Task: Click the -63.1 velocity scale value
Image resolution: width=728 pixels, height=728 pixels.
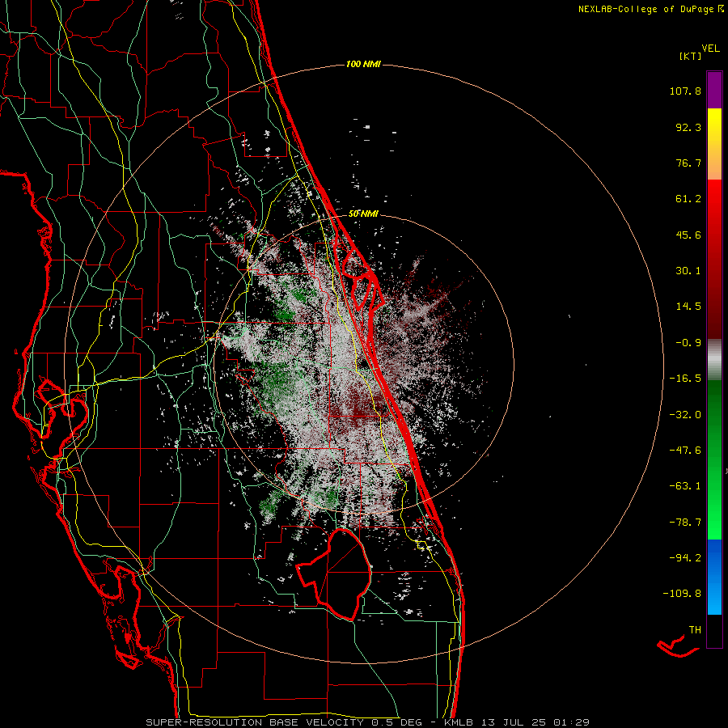Action: pyautogui.click(x=685, y=486)
